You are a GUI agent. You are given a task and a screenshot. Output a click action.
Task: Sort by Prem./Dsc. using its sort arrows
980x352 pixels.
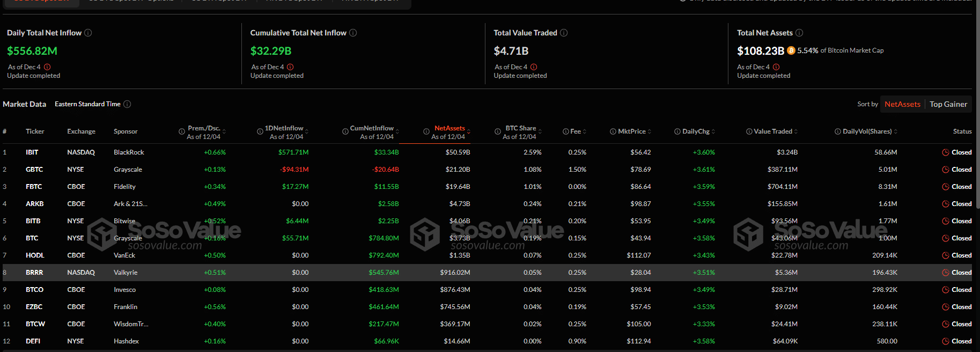point(224,131)
